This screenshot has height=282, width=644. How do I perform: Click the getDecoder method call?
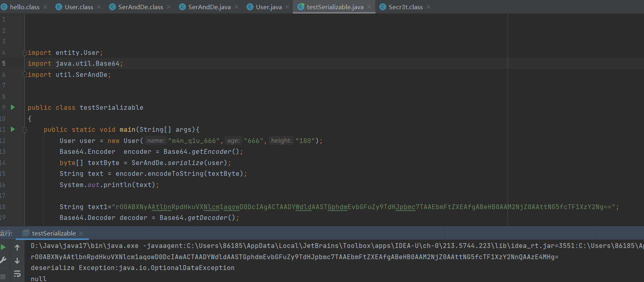(x=207, y=218)
